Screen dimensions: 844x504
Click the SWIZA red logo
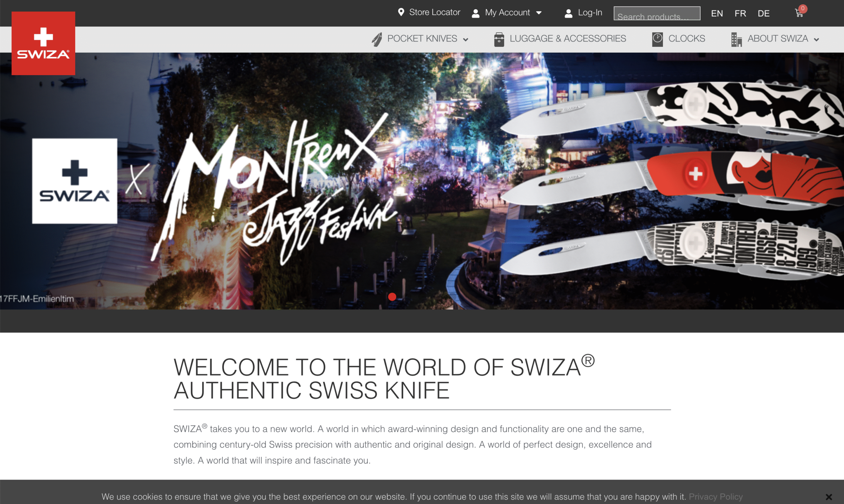coord(43,43)
